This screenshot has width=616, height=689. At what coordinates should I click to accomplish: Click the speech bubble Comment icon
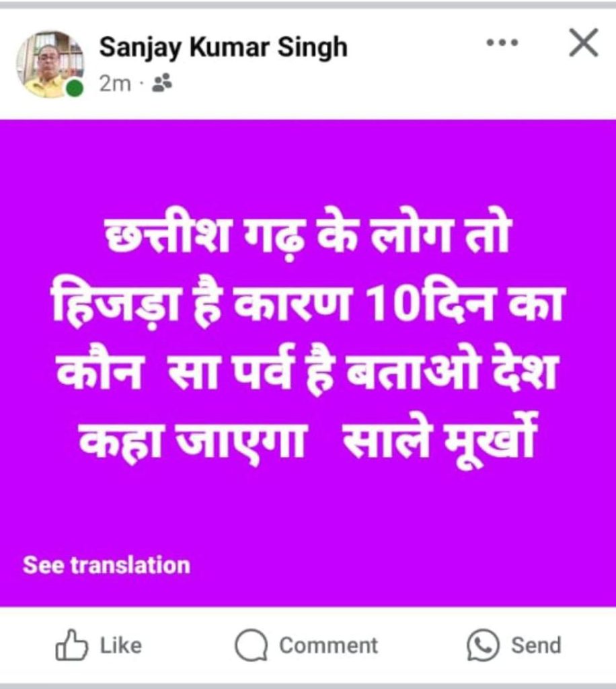[x=251, y=645]
